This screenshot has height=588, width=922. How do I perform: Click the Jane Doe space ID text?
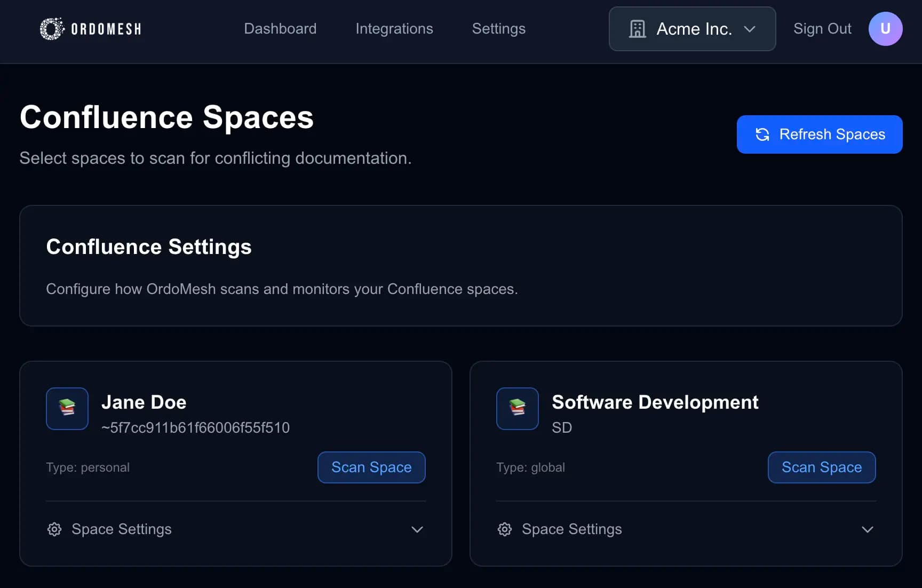point(195,427)
